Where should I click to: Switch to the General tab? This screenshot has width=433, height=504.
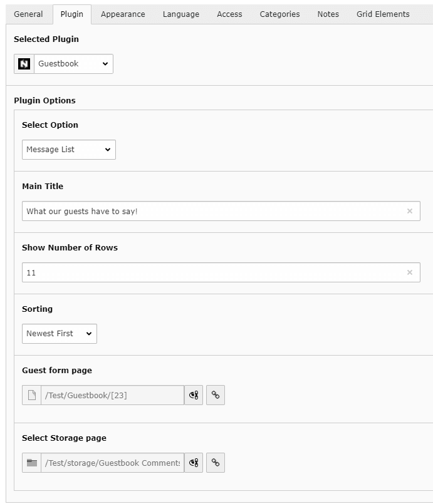[28, 14]
